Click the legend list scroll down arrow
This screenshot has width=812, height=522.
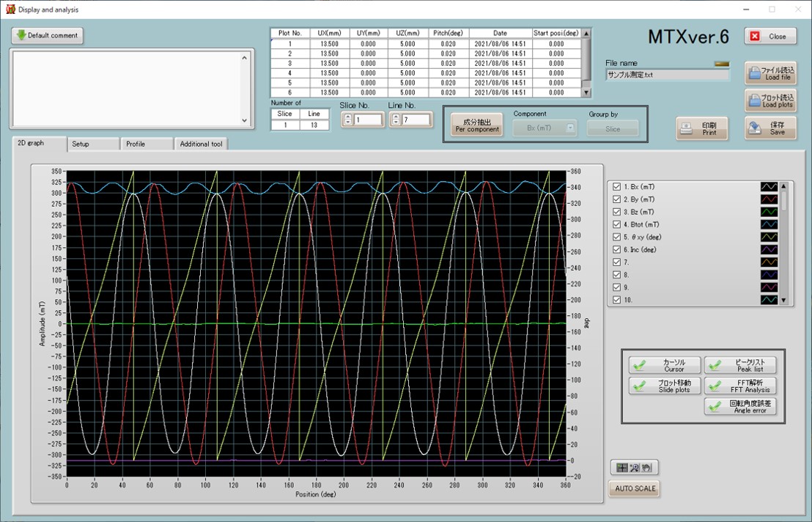pos(783,300)
